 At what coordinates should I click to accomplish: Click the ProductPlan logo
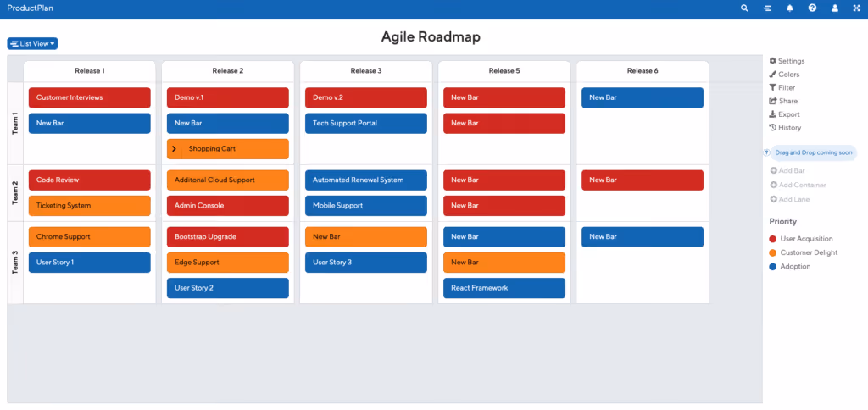tap(30, 8)
